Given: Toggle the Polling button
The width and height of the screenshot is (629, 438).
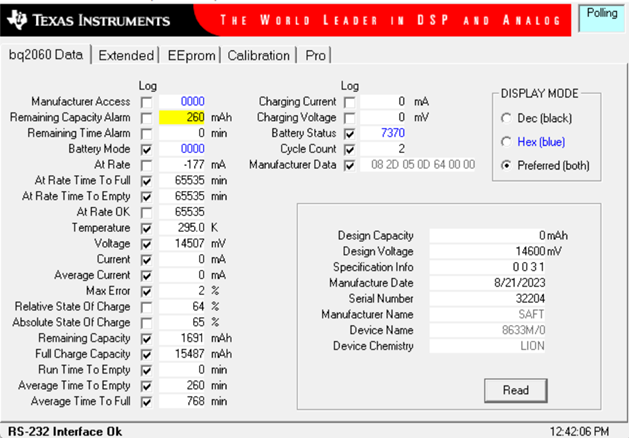Looking at the screenshot, I should click(x=602, y=18).
